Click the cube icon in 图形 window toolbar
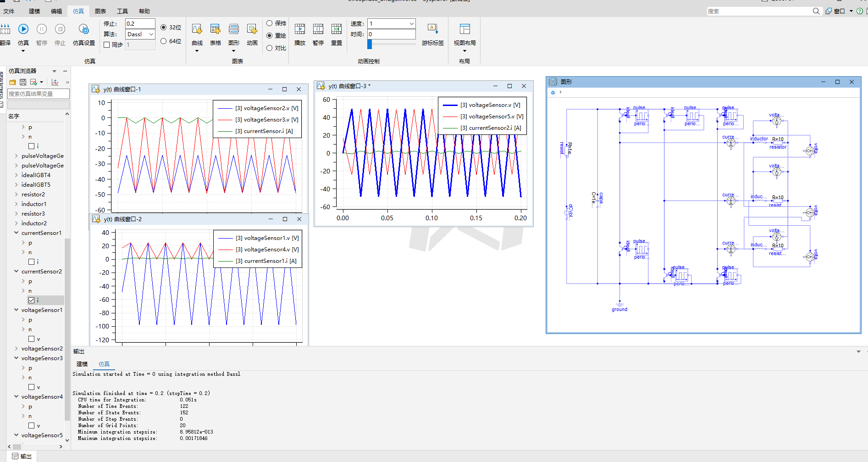Screen dimensions: 868x462 553,93
